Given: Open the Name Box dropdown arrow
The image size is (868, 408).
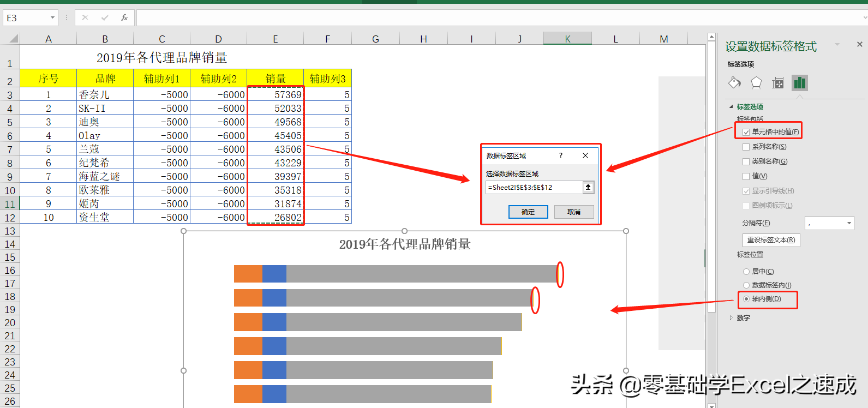Looking at the screenshot, I should [52, 18].
